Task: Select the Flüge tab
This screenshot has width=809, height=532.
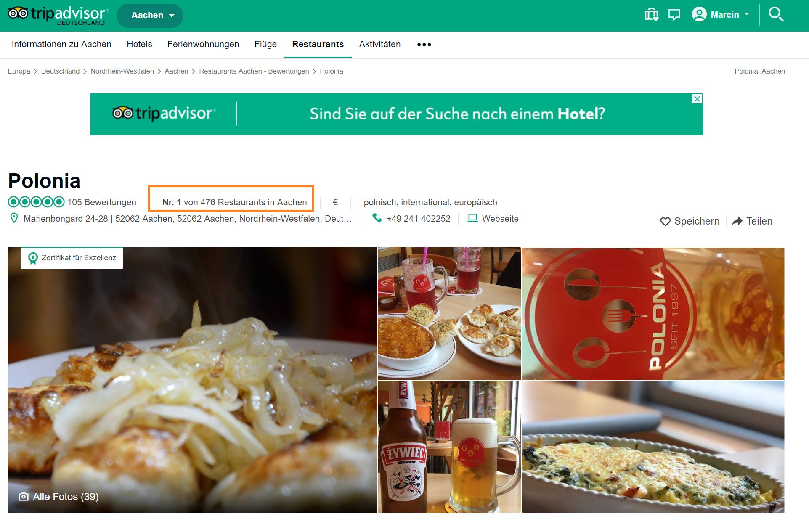Action: [265, 44]
